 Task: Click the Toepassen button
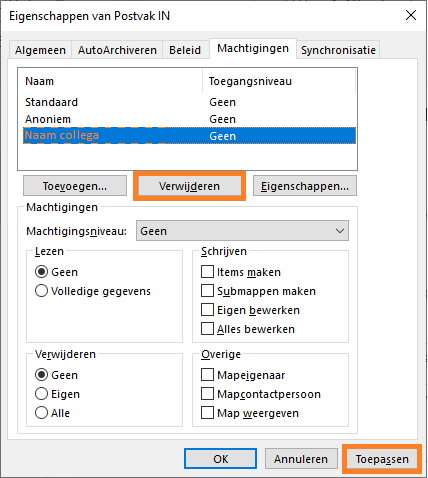(382, 459)
